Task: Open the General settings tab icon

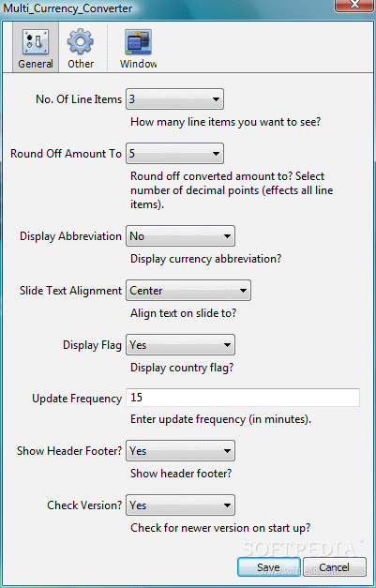Action: 36,41
